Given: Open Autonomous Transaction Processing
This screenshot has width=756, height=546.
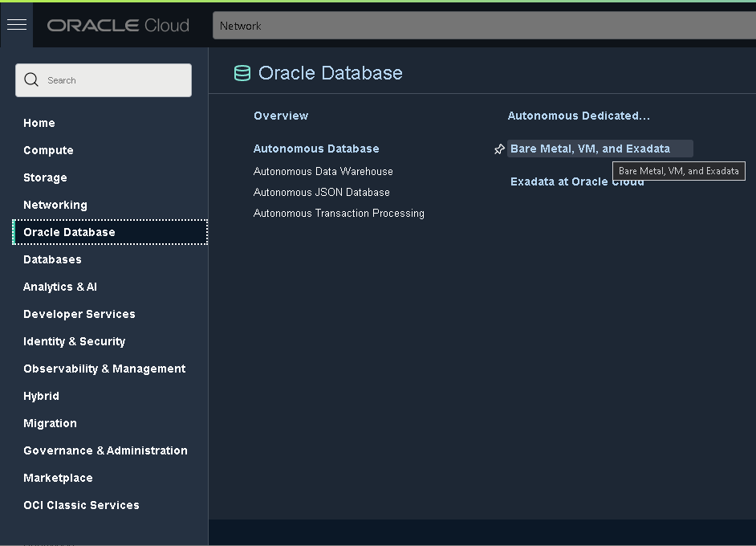Looking at the screenshot, I should click(339, 213).
